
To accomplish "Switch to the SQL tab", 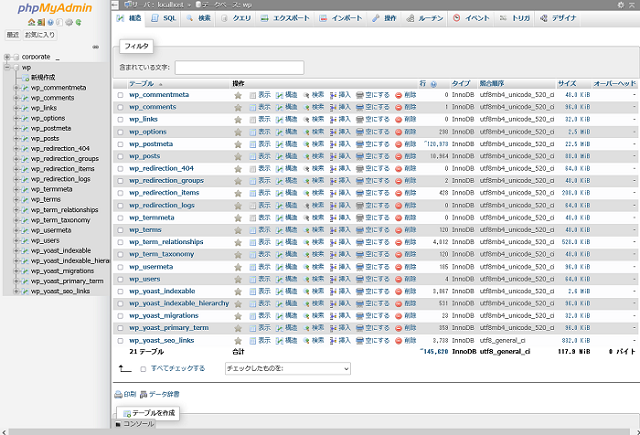I will point(164,18).
